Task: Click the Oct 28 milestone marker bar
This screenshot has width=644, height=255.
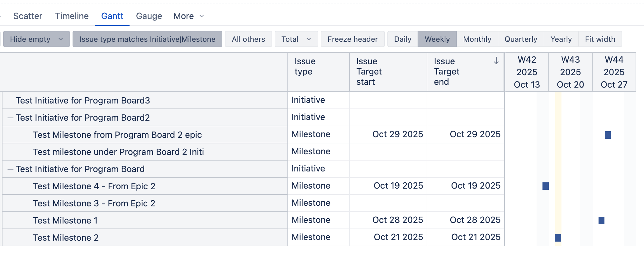Action: [x=601, y=220]
